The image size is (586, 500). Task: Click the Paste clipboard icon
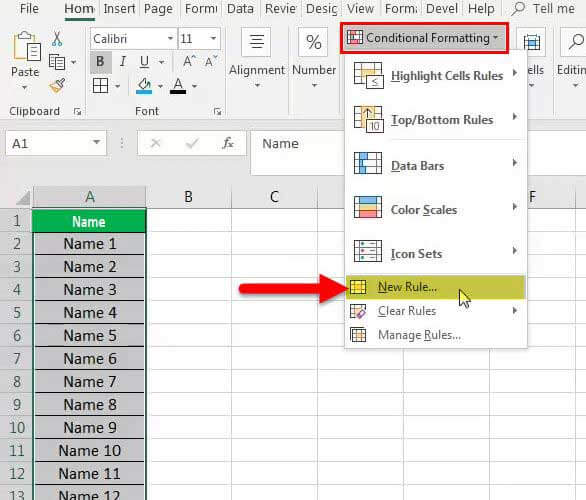27,46
